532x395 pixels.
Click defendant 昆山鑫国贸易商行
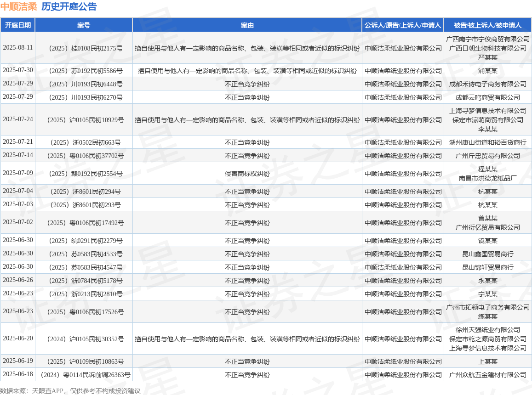487,254
